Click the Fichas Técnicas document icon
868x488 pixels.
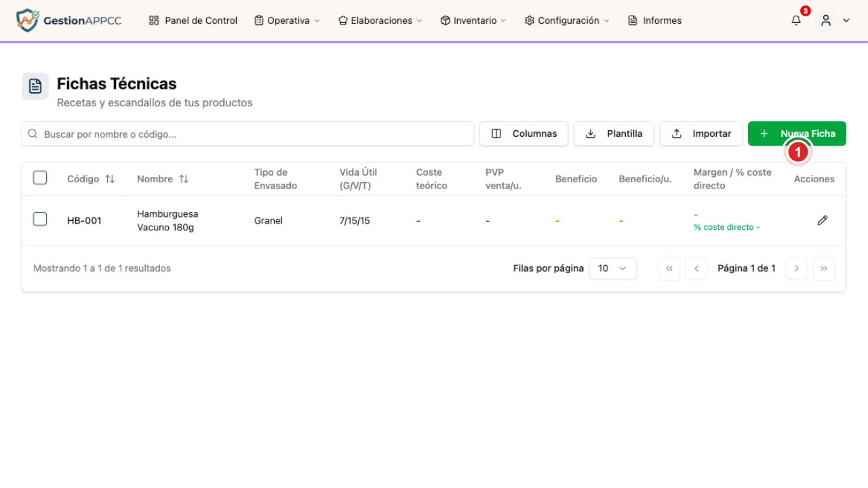click(x=35, y=86)
